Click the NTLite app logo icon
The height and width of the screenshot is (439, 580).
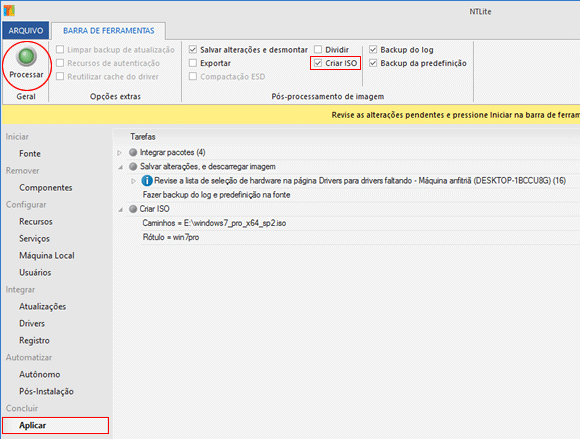[x=9, y=10]
